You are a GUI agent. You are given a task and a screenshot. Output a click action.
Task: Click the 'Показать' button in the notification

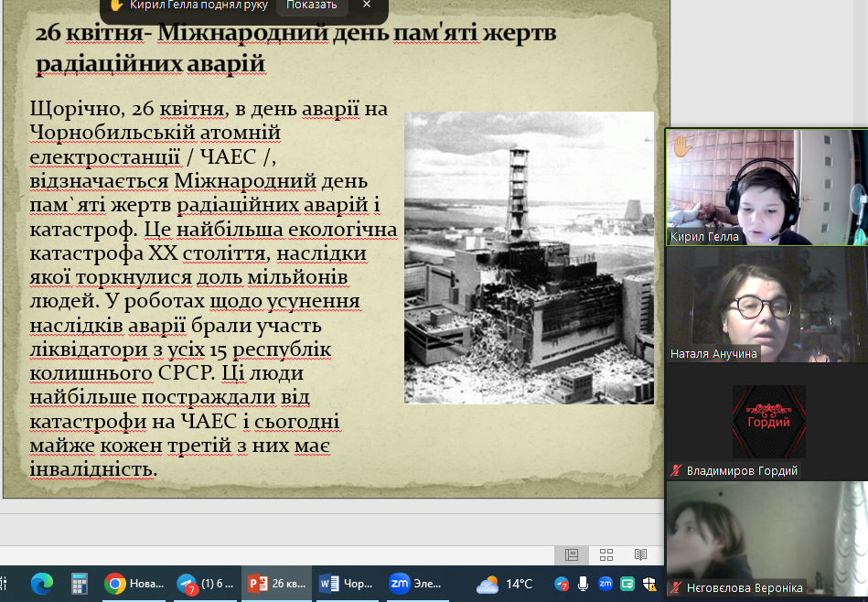[x=311, y=5]
